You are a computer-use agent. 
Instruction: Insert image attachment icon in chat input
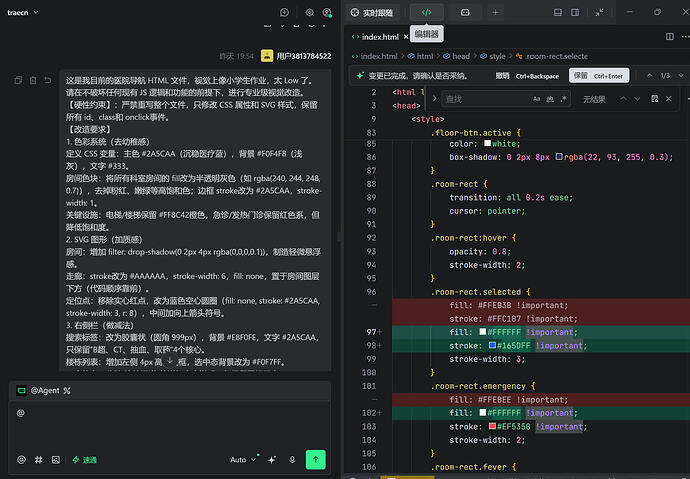56,460
